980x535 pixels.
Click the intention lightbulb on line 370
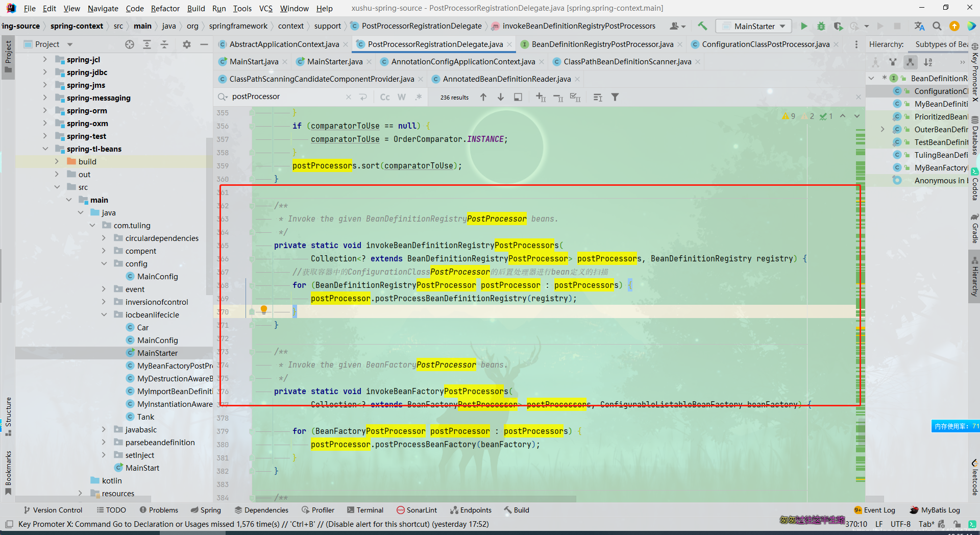point(264,309)
